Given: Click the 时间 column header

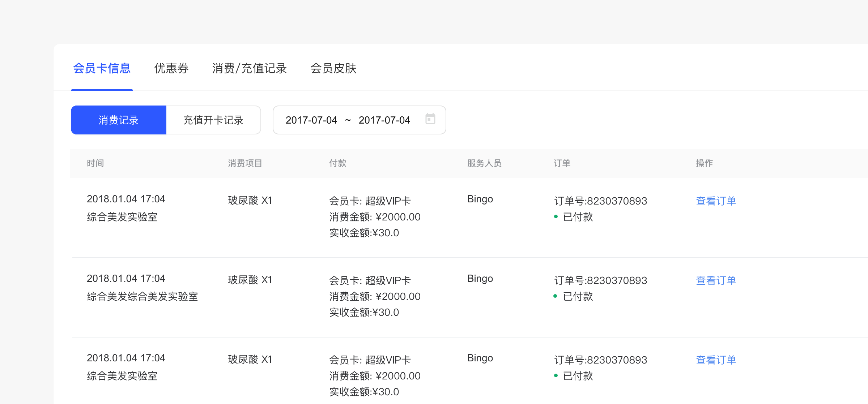Looking at the screenshot, I should point(95,163).
